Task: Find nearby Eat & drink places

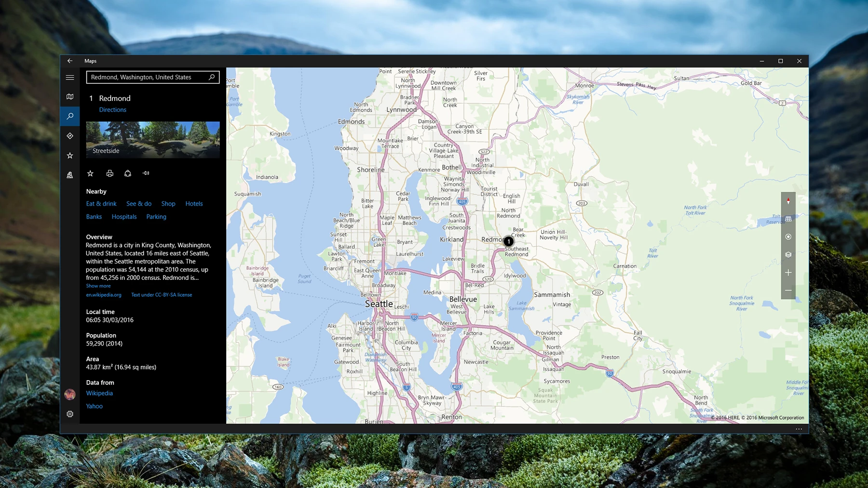Action: click(101, 204)
